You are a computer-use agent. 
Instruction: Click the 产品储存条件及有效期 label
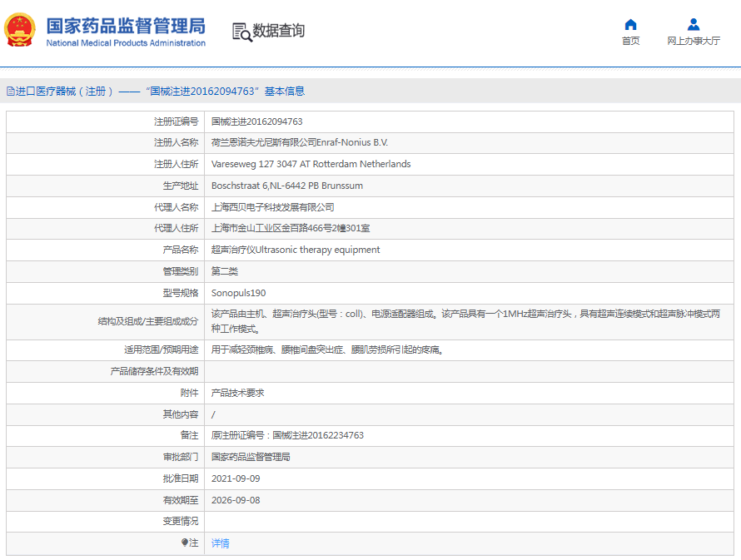click(x=155, y=371)
